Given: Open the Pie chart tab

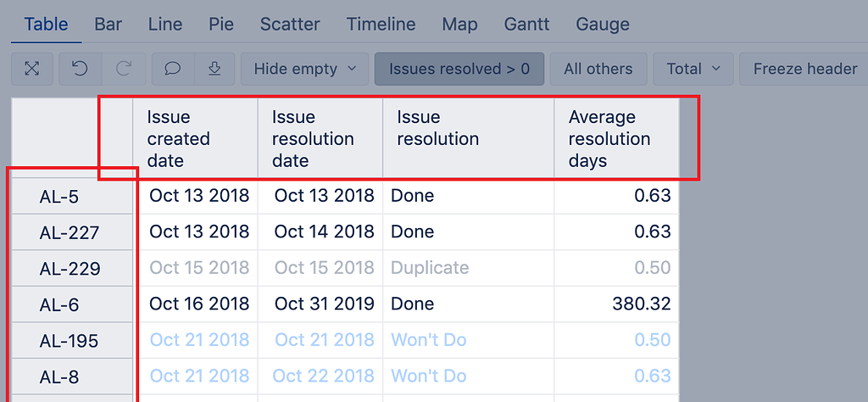Looking at the screenshot, I should [221, 25].
